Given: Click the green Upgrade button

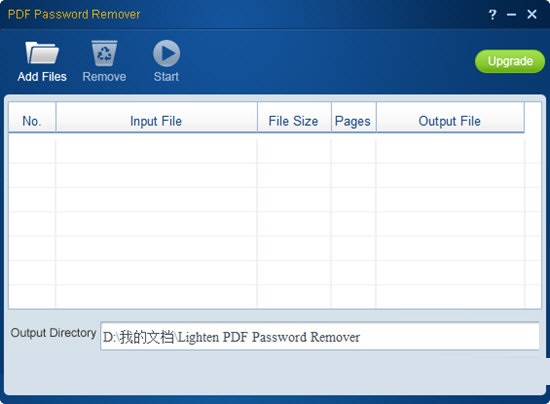Looking at the screenshot, I should (x=510, y=61).
